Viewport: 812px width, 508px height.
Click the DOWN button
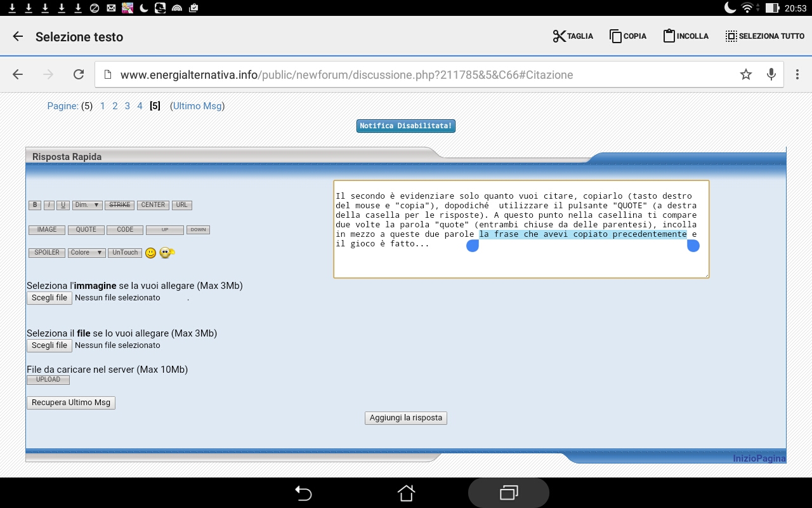199,230
